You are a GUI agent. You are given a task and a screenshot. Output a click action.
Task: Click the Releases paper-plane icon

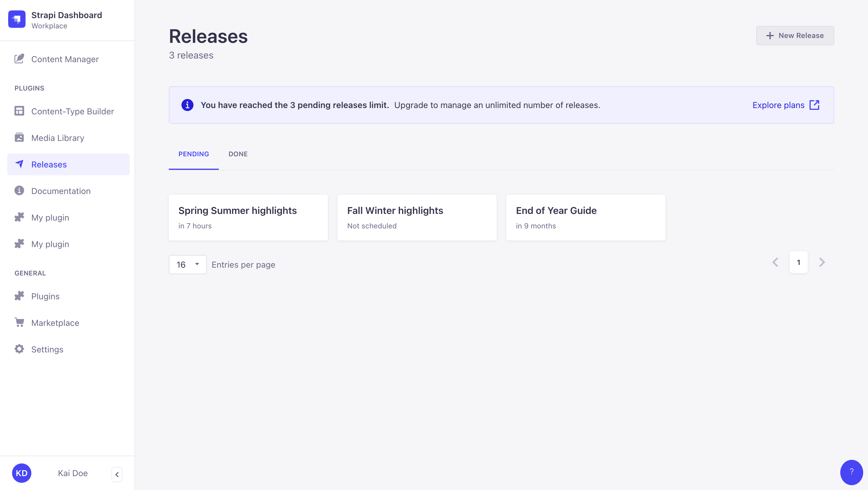pyautogui.click(x=20, y=164)
